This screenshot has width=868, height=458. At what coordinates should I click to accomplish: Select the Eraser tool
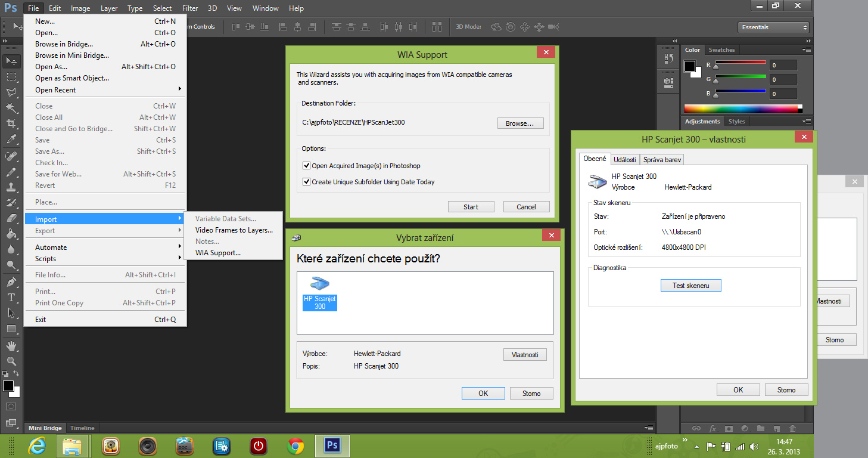(11, 218)
